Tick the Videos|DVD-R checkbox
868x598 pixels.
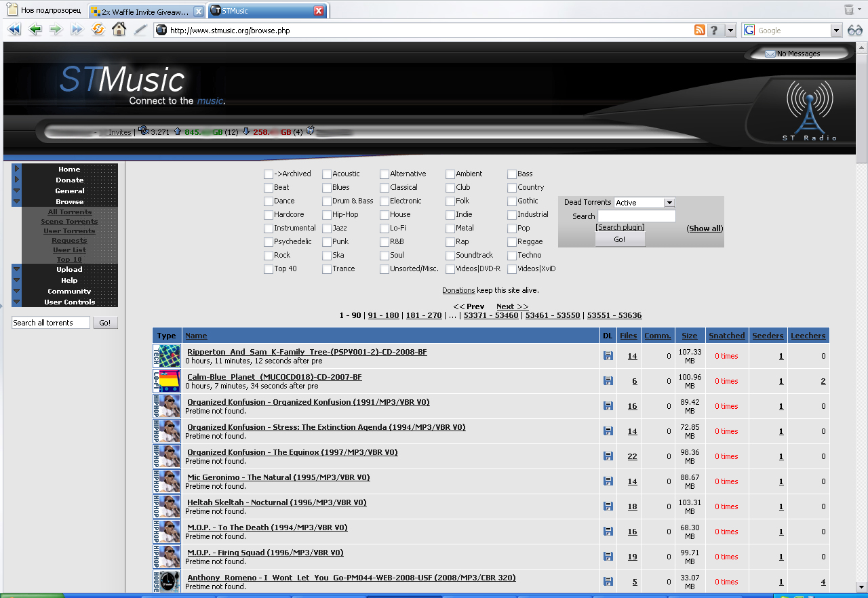pyautogui.click(x=450, y=269)
